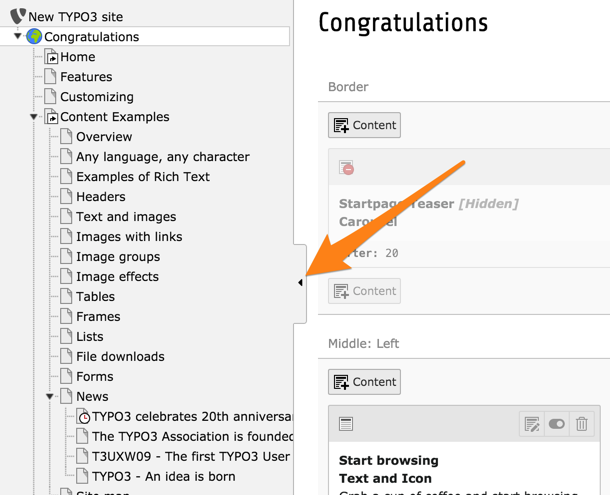The width and height of the screenshot is (610, 495).
Task: Open Examples of Rich Text page
Action: click(143, 177)
